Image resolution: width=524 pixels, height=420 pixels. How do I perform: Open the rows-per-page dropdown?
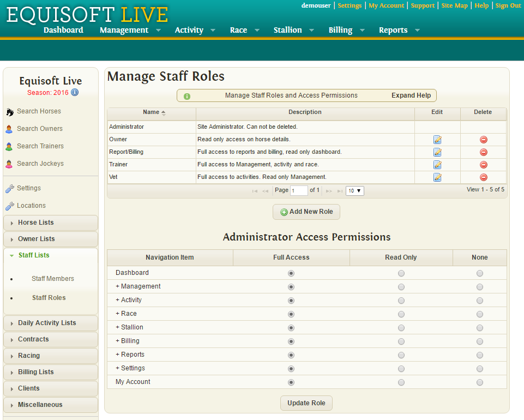coord(354,190)
